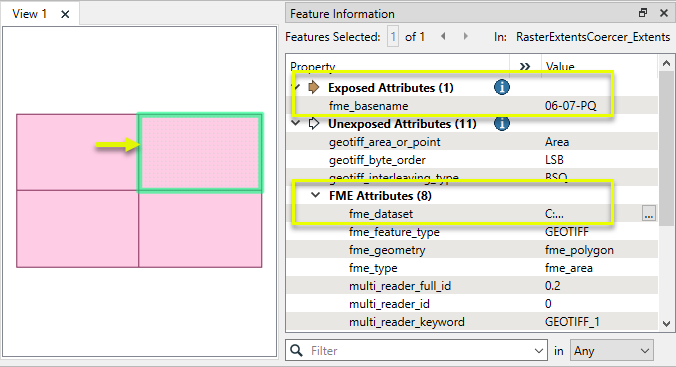Click the outlined arrow icon for Unexposed Attributes
This screenshot has width=676, height=367.
click(x=314, y=124)
